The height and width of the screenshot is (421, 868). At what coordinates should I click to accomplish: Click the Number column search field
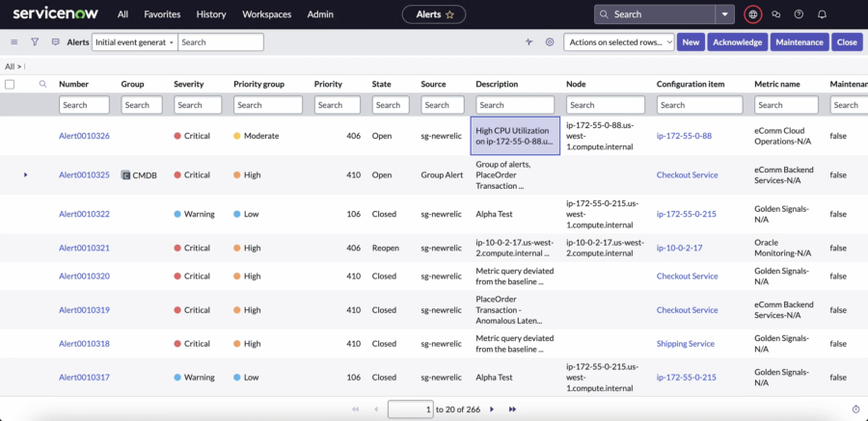tap(84, 105)
